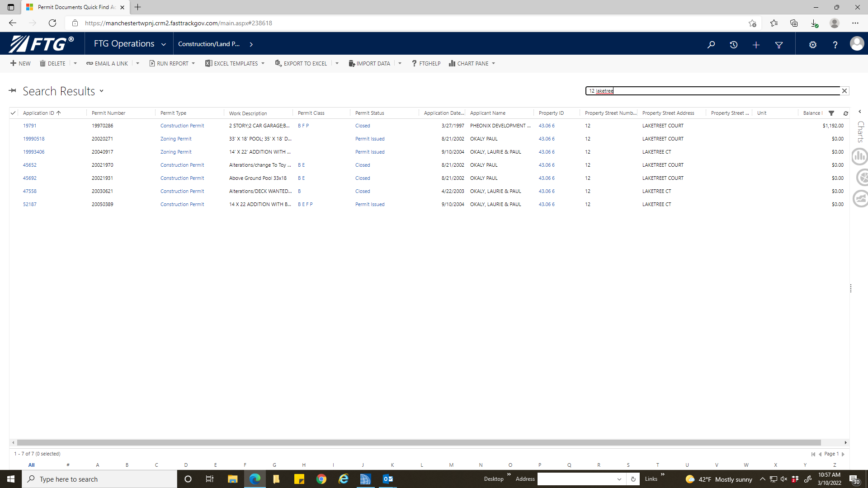Open the global search magnifier icon
868x488 pixels.
pyautogui.click(x=711, y=45)
